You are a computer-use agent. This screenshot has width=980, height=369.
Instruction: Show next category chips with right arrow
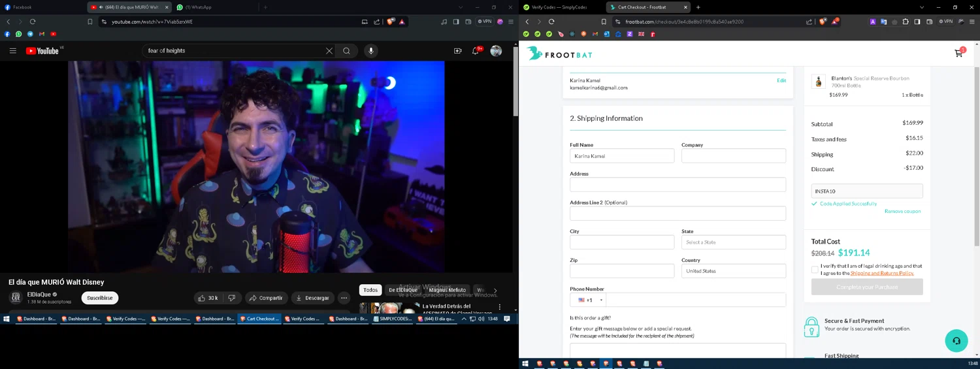495,290
